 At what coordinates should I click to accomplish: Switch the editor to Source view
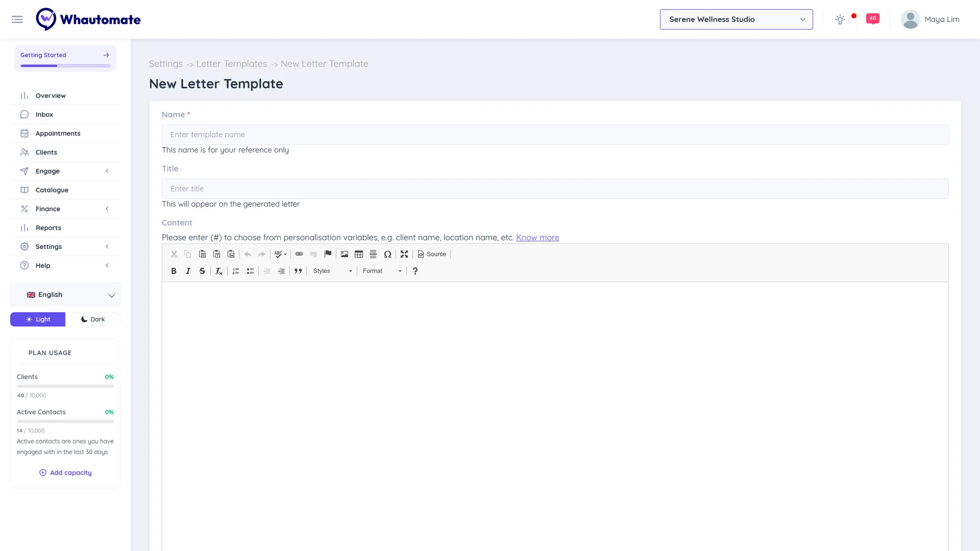(x=432, y=254)
